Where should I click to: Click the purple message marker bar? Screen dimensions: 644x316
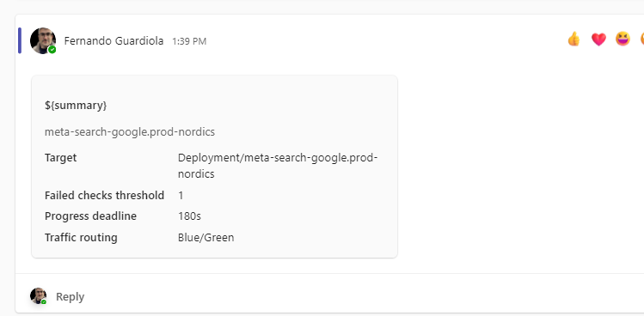click(x=20, y=40)
